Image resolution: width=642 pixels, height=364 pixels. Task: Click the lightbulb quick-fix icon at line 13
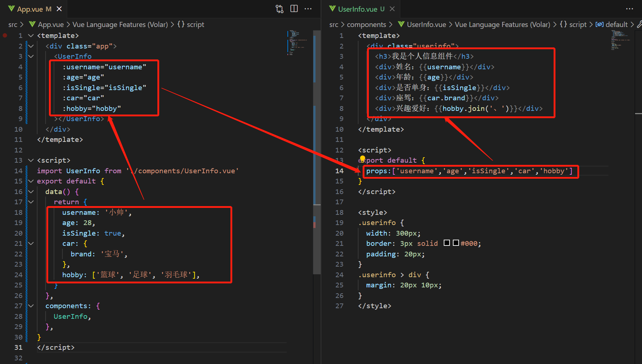pos(362,158)
